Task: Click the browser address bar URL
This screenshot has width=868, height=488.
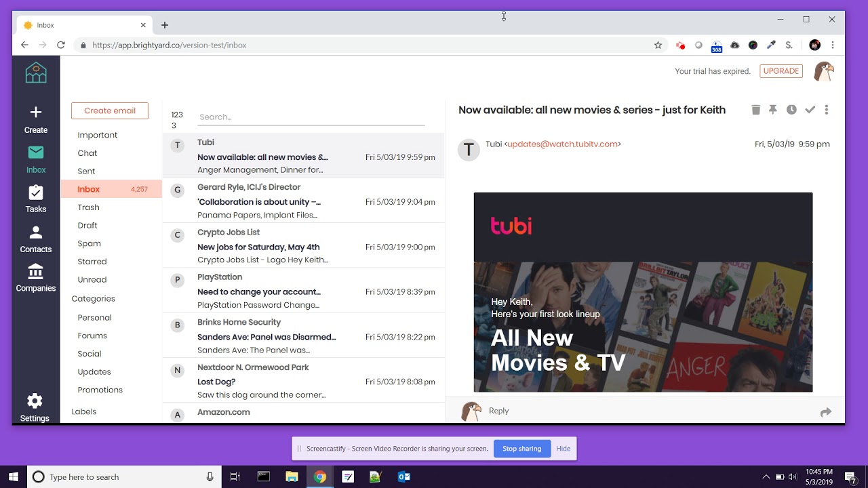Action: click(x=170, y=45)
